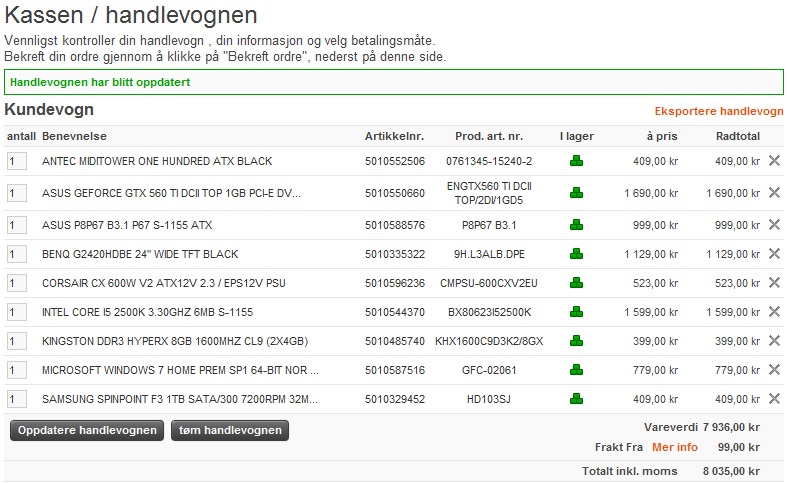Click the Kundevogn heading

(49, 110)
